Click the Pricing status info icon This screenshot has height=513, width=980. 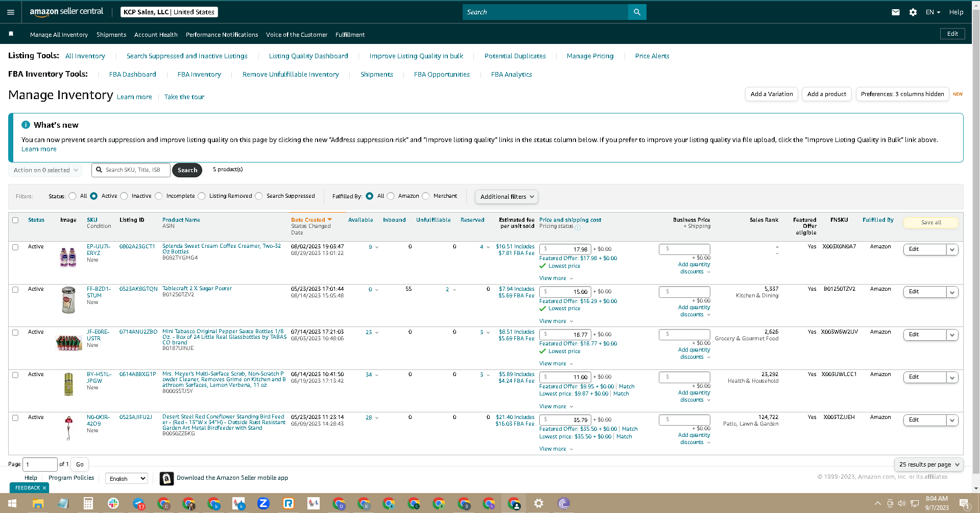click(x=578, y=227)
